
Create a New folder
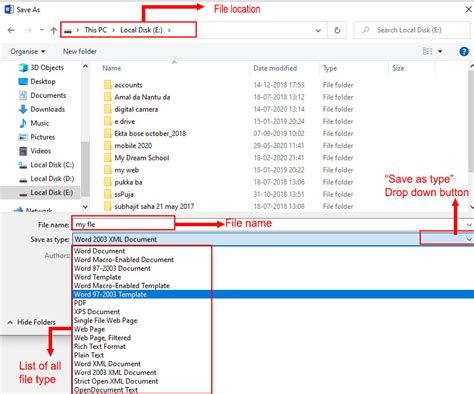pyautogui.click(x=80, y=51)
